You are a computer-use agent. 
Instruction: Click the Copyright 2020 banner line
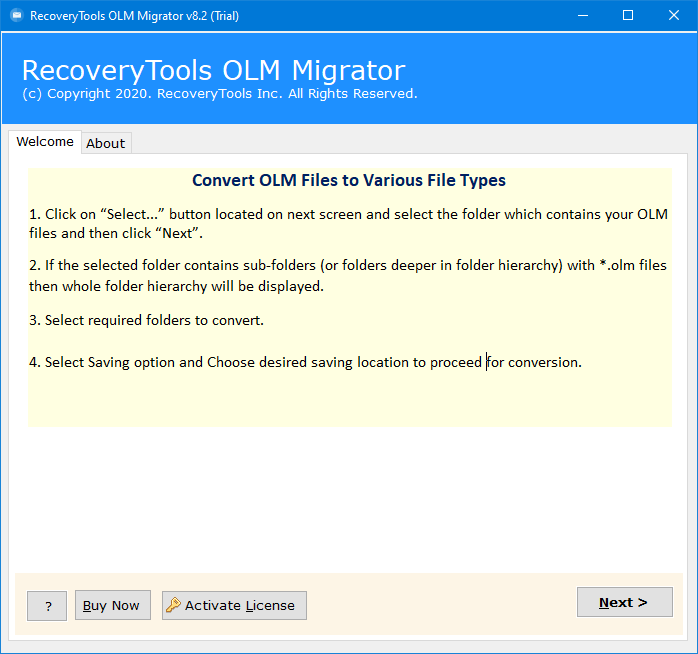click(x=220, y=93)
